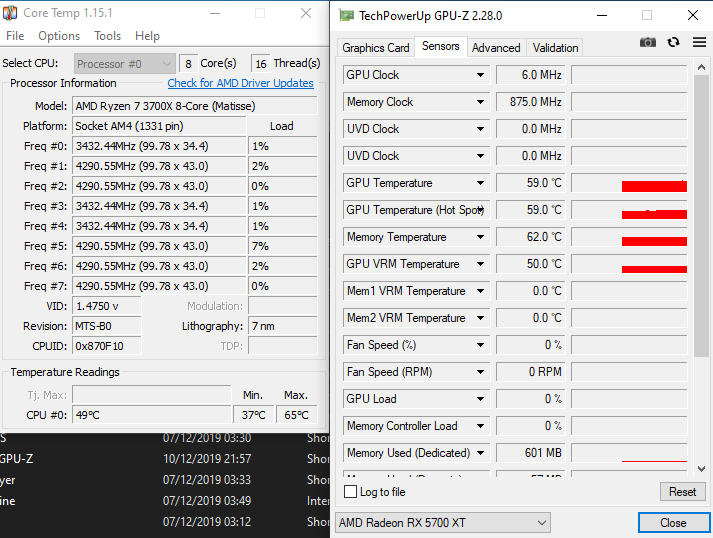Click the Model field AMD Ryzen 7 3700X
Screen dimensions: 713x538
[x=195, y=106]
